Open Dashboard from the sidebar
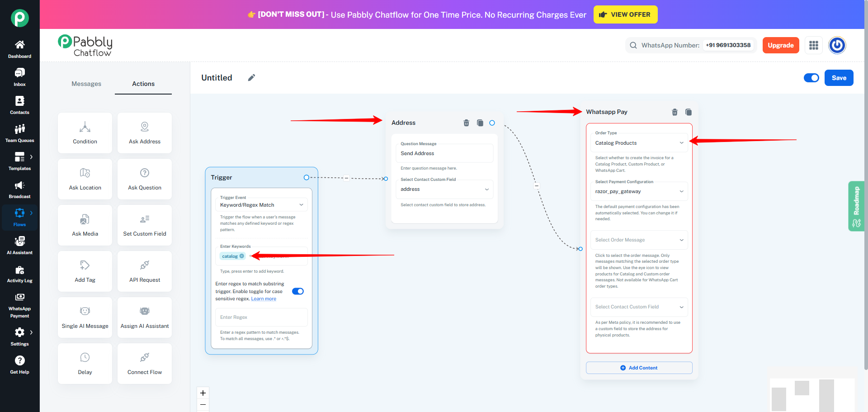Screen dimensions: 868x412 click(x=19, y=49)
